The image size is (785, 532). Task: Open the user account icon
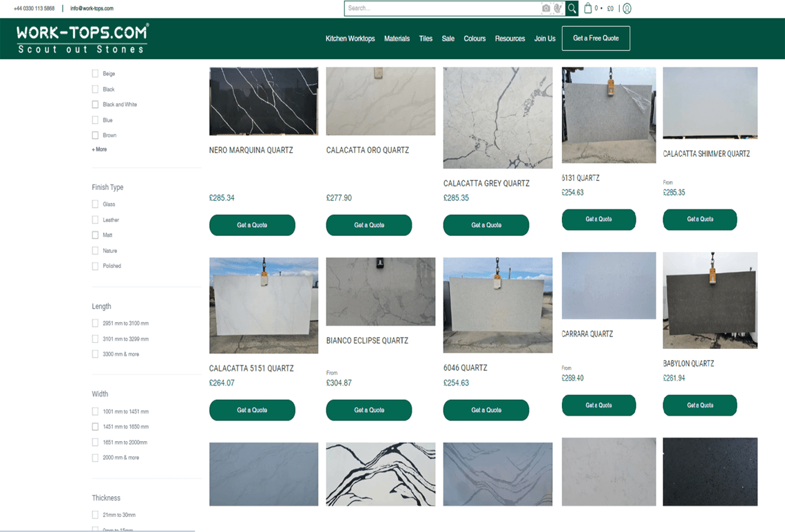(626, 8)
